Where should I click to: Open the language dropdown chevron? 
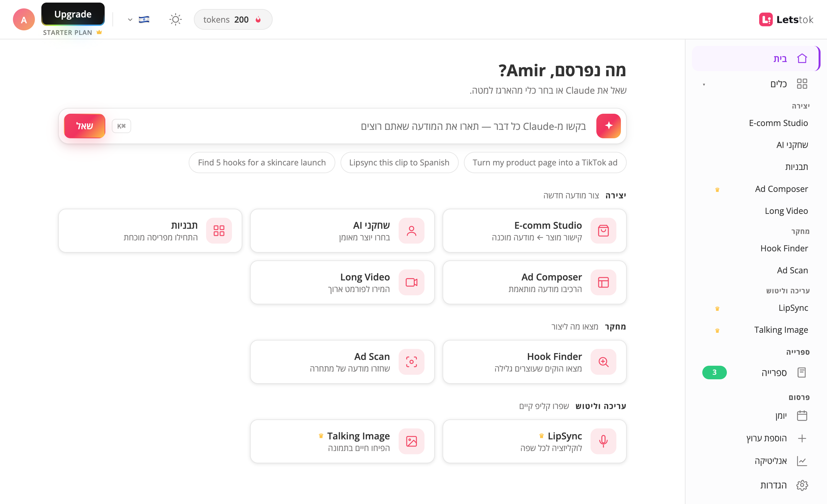tap(130, 19)
